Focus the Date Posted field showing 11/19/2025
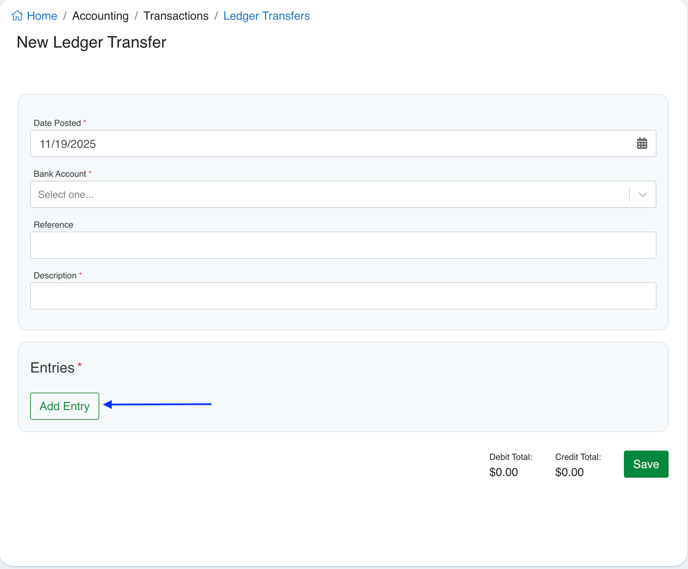 pos(330,144)
